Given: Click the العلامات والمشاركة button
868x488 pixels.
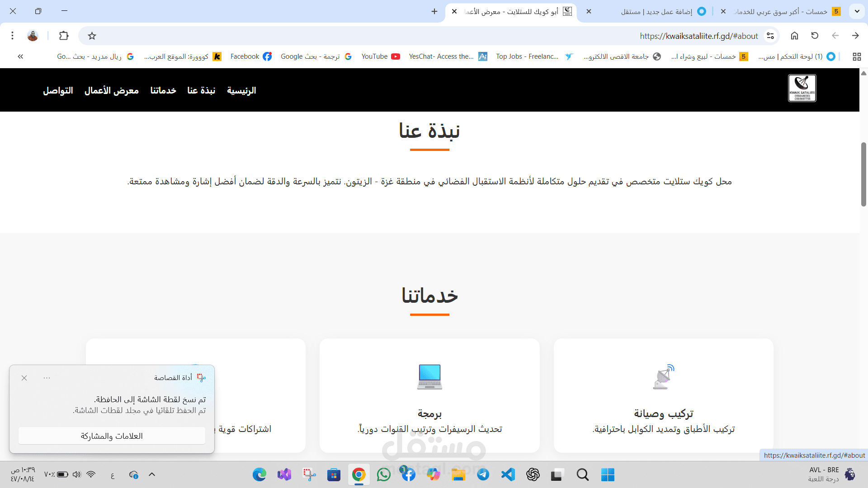Looking at the screenshot, I should pyautogui.click(x=112, y=436).
